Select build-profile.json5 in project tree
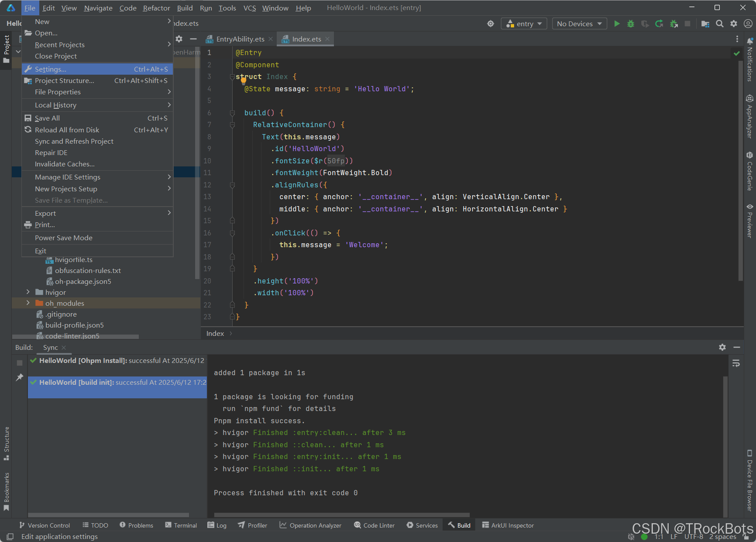 [75, 325]
